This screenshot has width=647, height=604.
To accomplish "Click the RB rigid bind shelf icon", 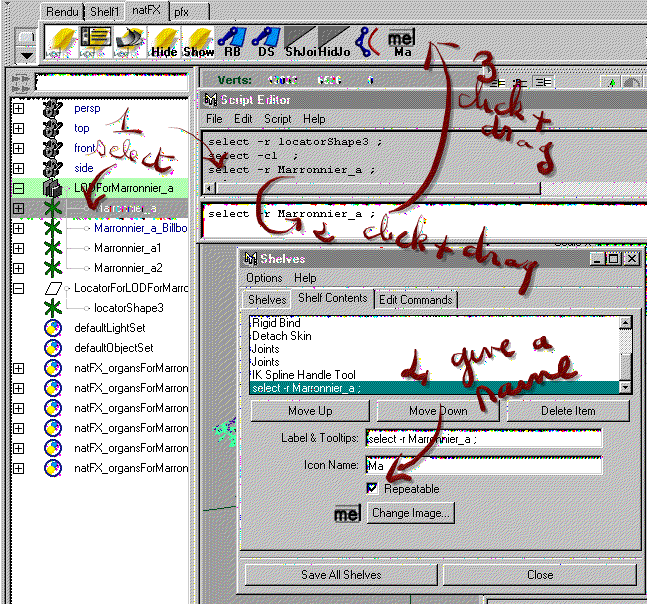I will point(232,41).
